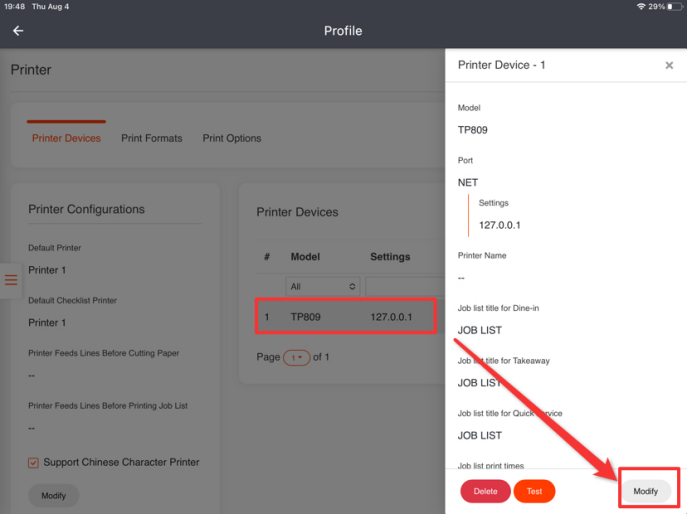This screenshot has height=514, width=687.
Task: Open the hamburger side menu
Action: click(x=11, y=280)
